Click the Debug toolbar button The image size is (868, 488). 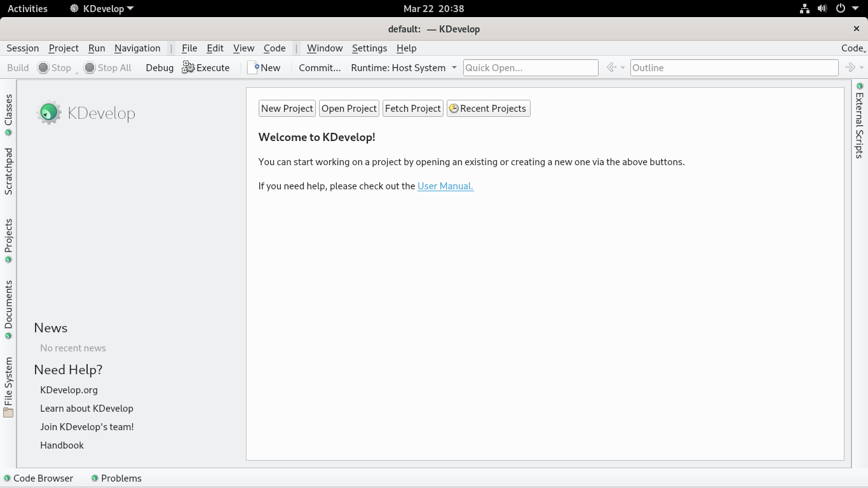click(x=159, y=67)
